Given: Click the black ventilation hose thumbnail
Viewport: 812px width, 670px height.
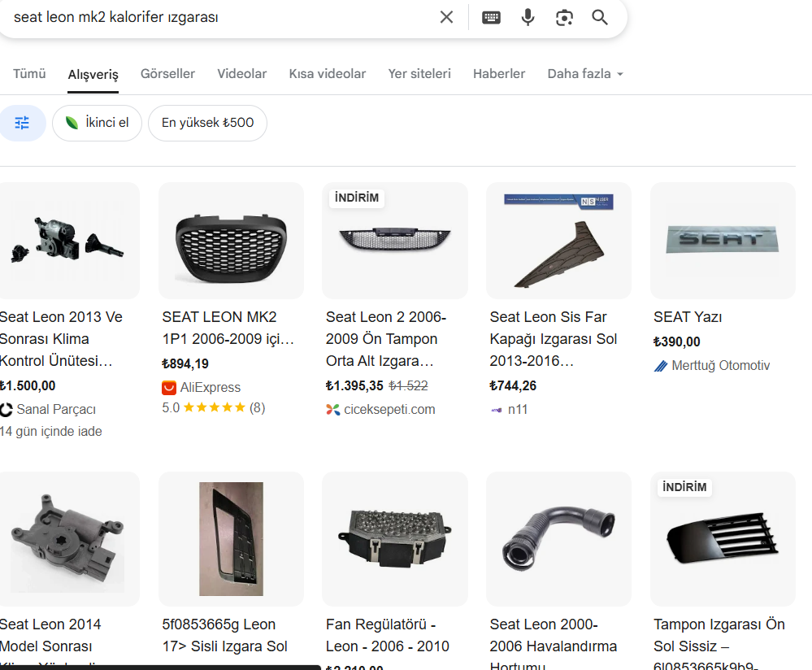Looking at the screenshot, I should click(x=558, y=539).
